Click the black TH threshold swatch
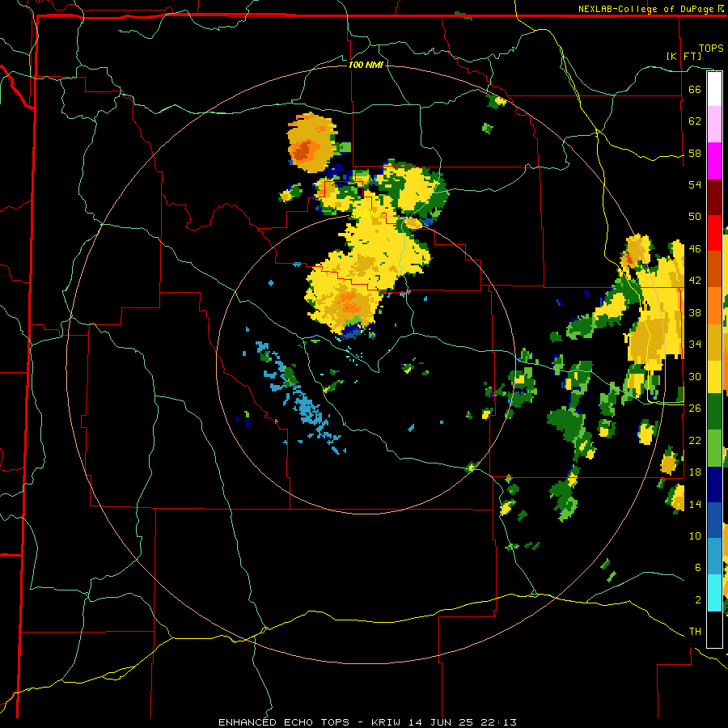This screenshot has width=728, height=728. [x=714, y=629]
